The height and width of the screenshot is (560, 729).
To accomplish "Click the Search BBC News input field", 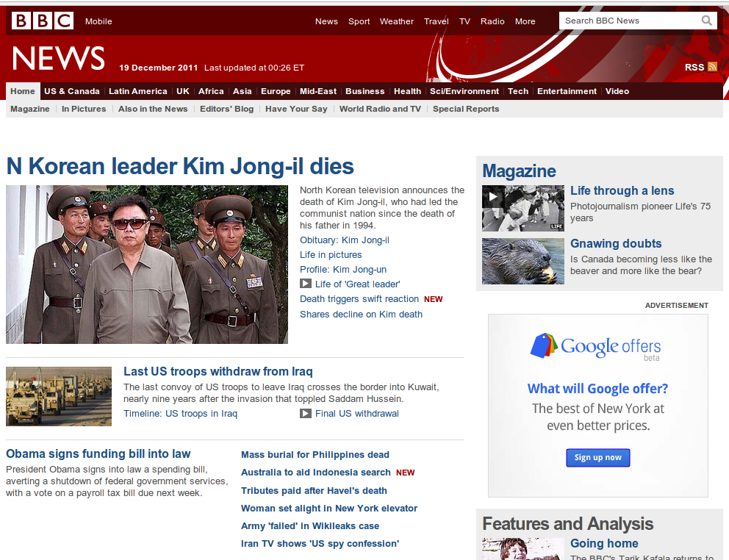I will (x=628, y=21).
